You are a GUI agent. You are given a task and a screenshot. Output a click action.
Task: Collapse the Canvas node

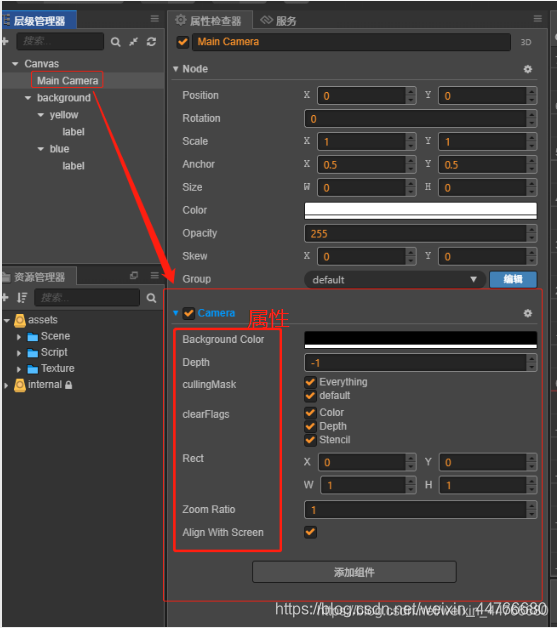click(x=15, y=64)
